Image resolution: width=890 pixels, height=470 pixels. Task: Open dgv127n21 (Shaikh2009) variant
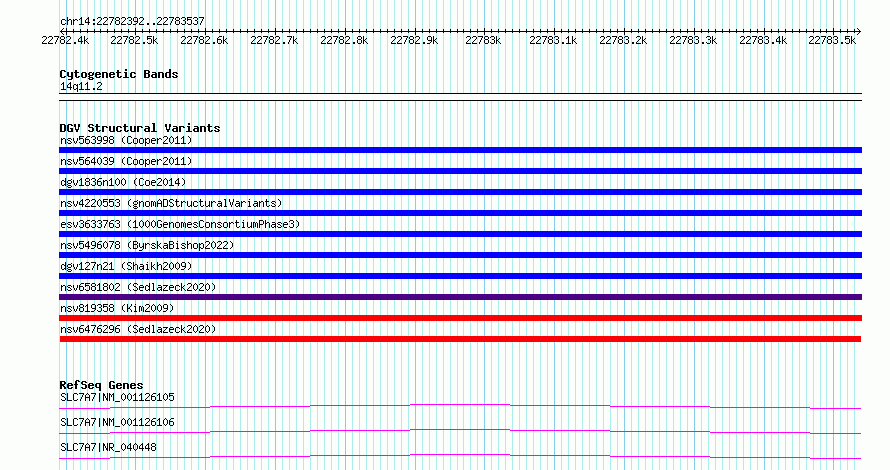[126, 266]
